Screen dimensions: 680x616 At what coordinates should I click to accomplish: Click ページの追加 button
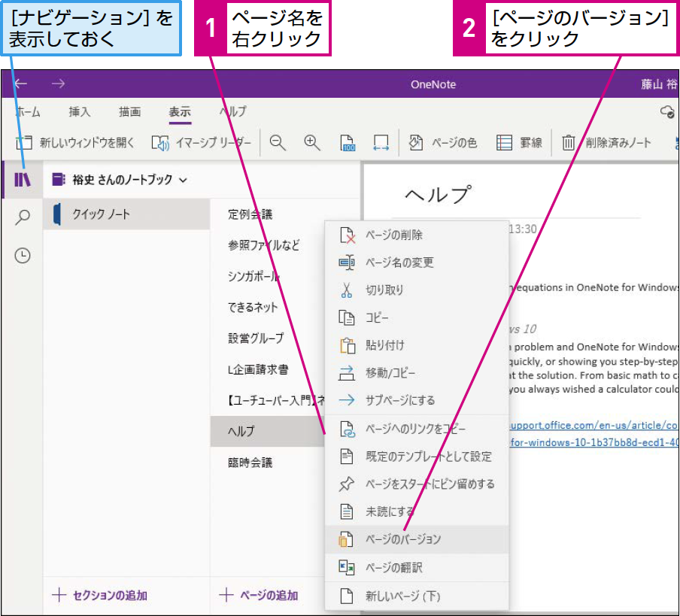tap(259, 595)
